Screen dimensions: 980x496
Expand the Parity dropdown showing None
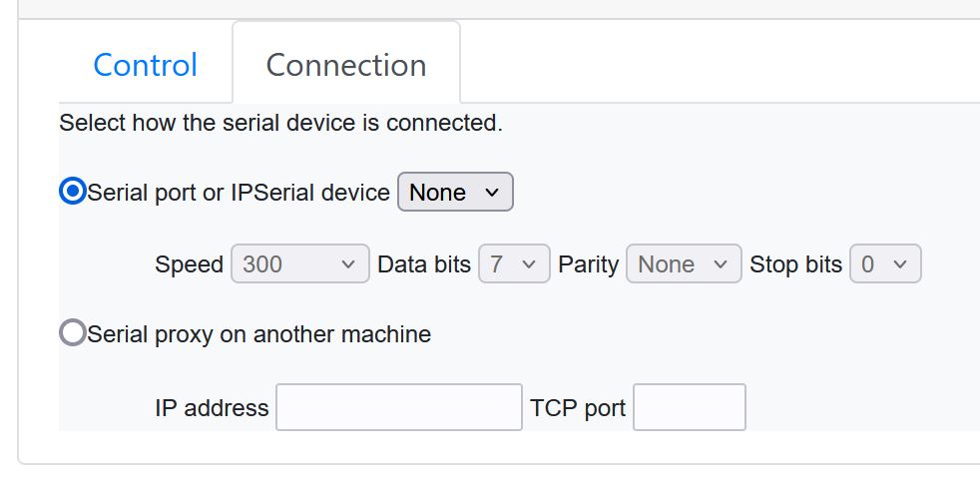[x=684, y=263]
